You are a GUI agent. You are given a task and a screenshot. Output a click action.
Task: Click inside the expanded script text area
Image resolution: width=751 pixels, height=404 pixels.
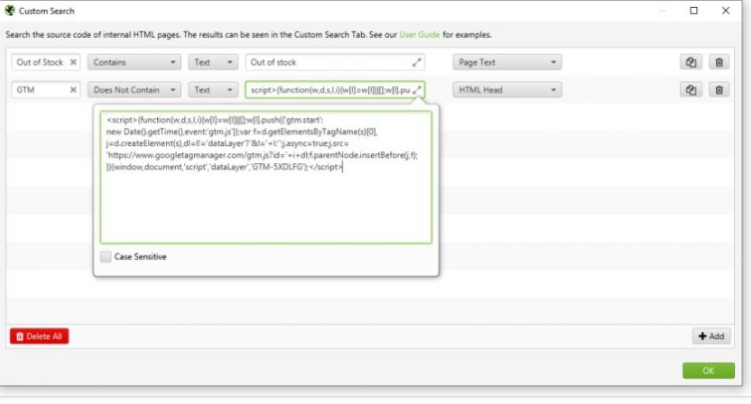pos(266,178)
